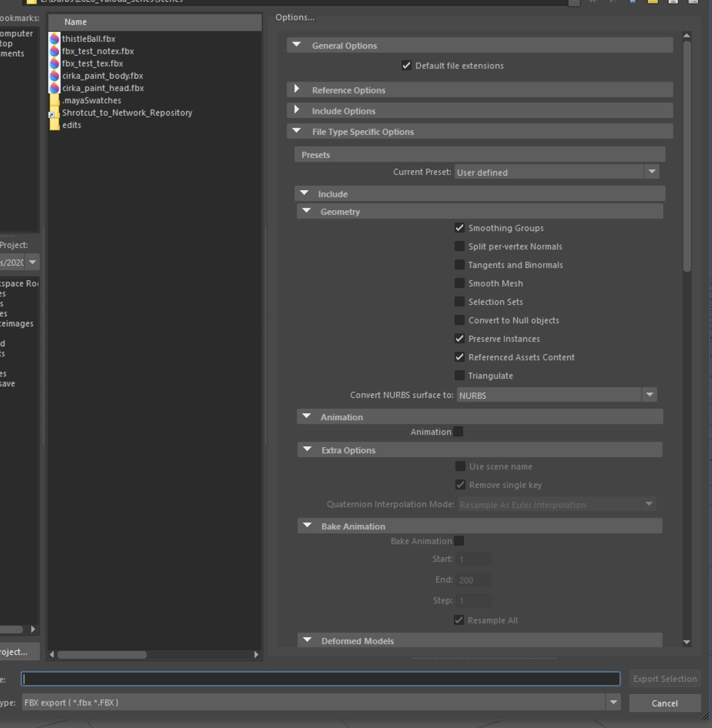Open the .mayaSwatches folder icon
The width and height of the screenshot is (712, 728).
click(54, 100)
